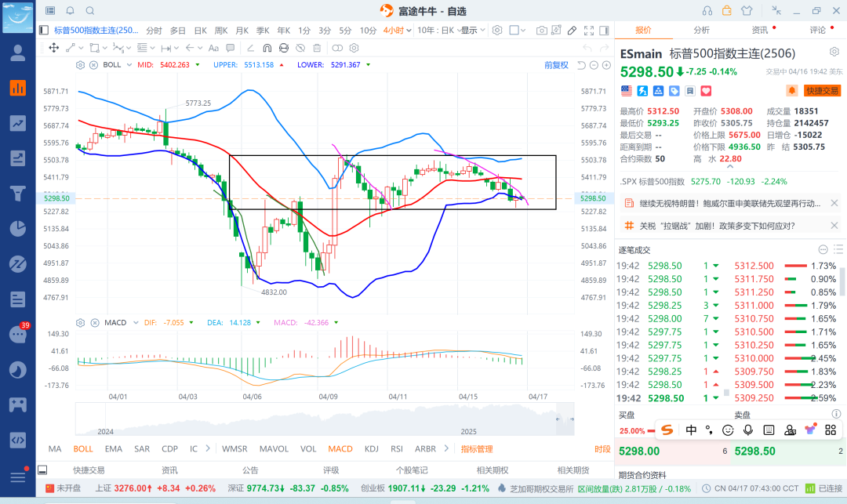Open the skin theme shirt icon
Image resolution: width=847 pixels, height=504 pixels.
pyautogui.click(x=745, y=11)
